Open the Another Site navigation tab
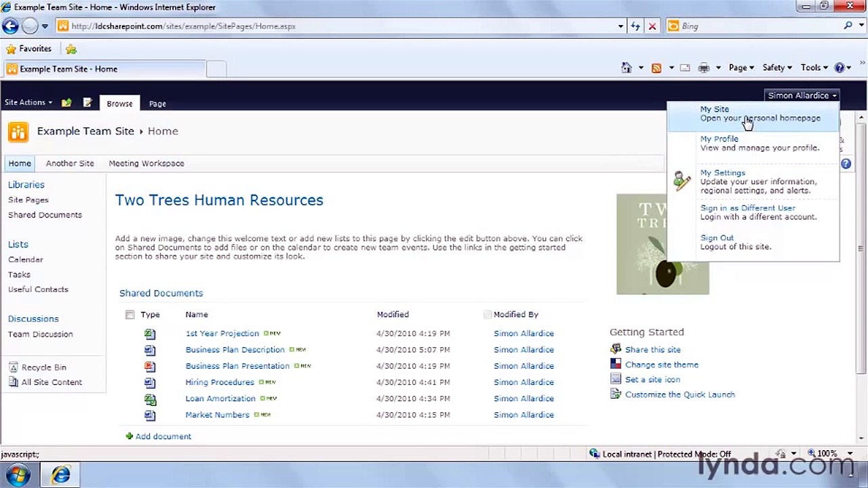 tap(70, 163)
